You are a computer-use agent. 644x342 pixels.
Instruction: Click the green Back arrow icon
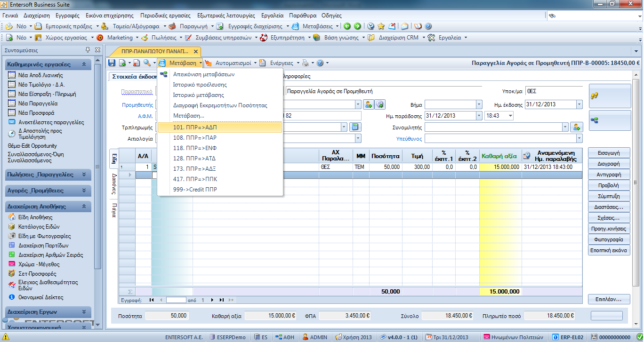(347, 26)
